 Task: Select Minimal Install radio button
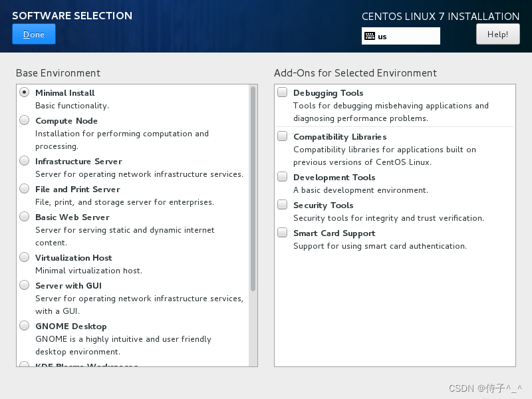(25, 92)
